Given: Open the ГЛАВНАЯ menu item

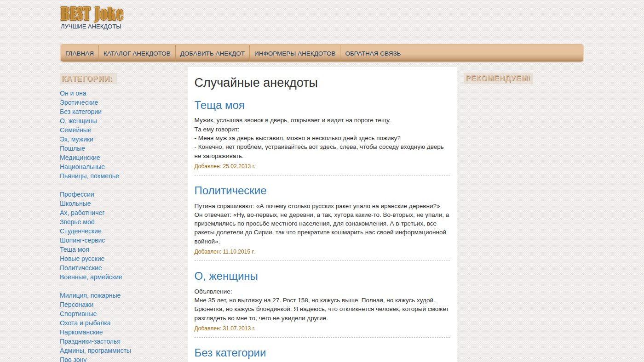Looking at the screenshot, I should tap(80, 53).
